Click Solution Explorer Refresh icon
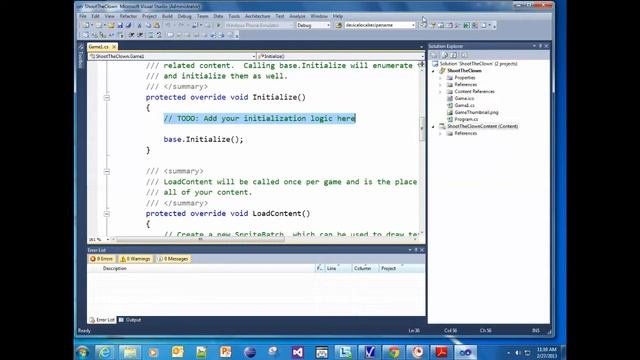The height and width of the screenshot is (360, 640). point(454,55)
